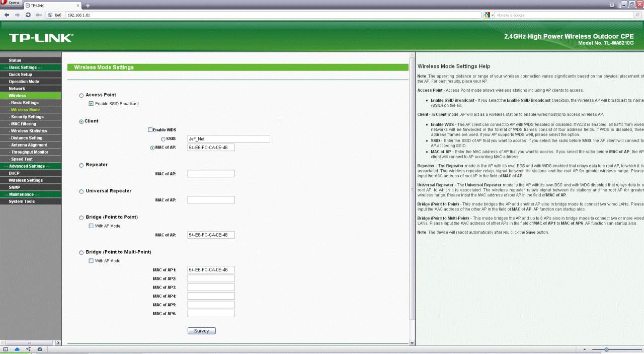Open the Wireless menu section

coord(31,96)
